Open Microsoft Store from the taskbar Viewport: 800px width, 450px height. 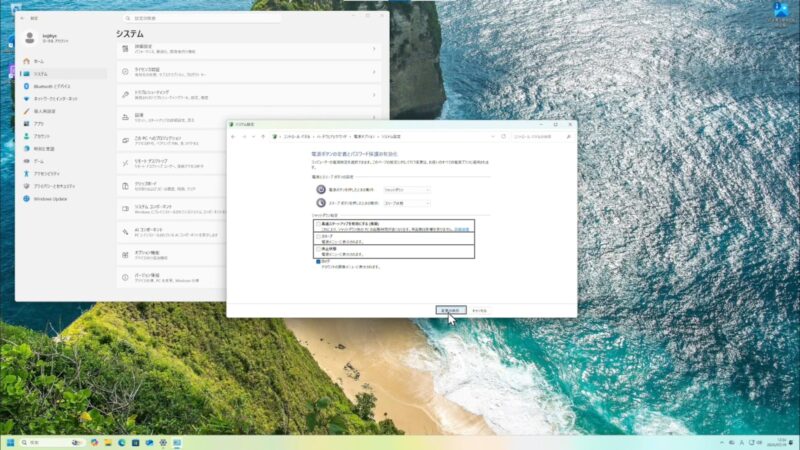click(135, 442)
